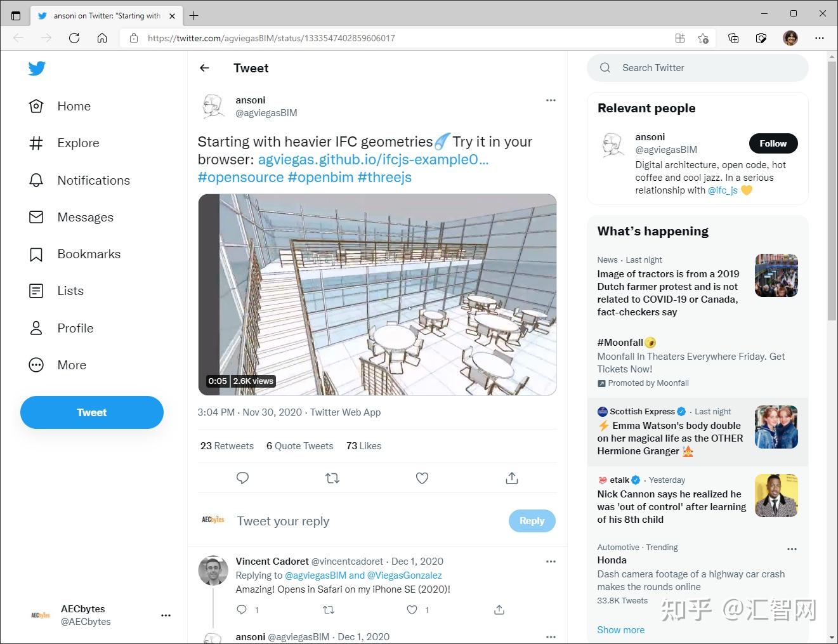Compose a new tweet with the Tweet button
The image size is (838, 644).
click(x=92, y=412)
